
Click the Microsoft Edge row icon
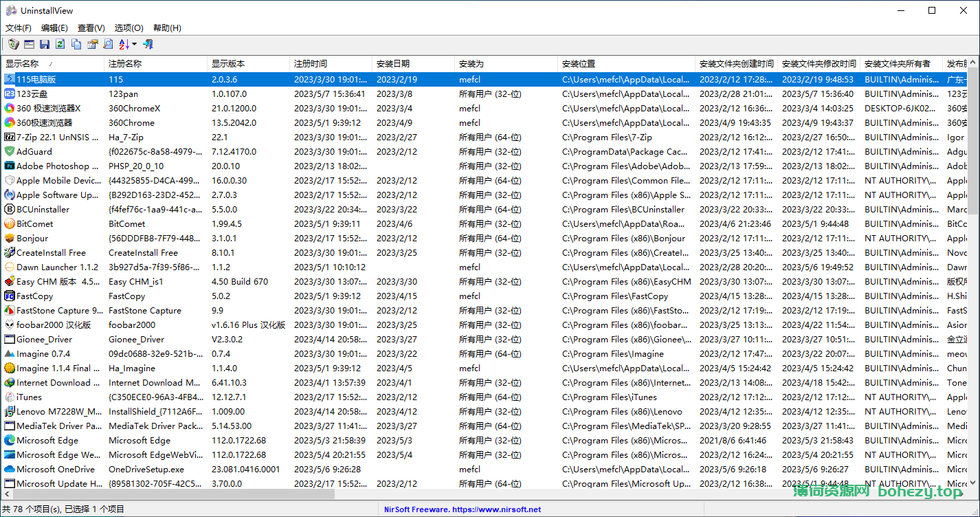pos(10,440)
